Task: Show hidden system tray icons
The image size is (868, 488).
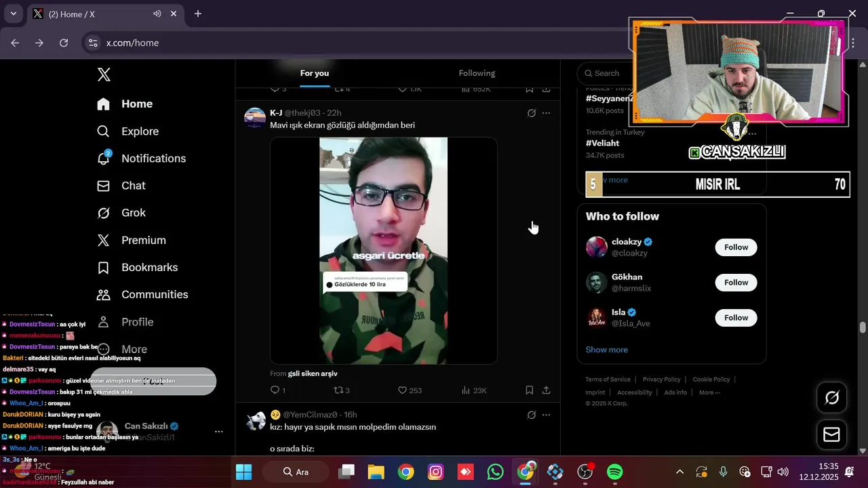Action: tap(679, 472)
